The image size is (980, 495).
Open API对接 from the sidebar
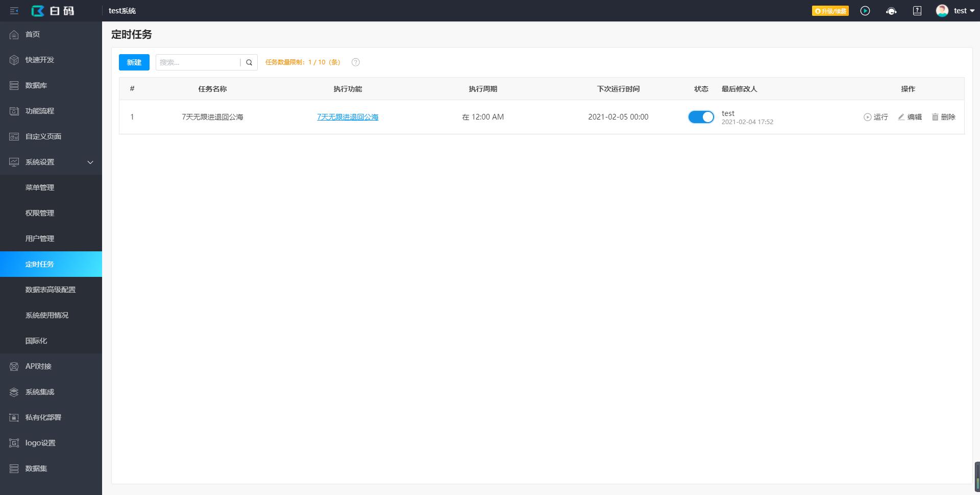(38, 366)
